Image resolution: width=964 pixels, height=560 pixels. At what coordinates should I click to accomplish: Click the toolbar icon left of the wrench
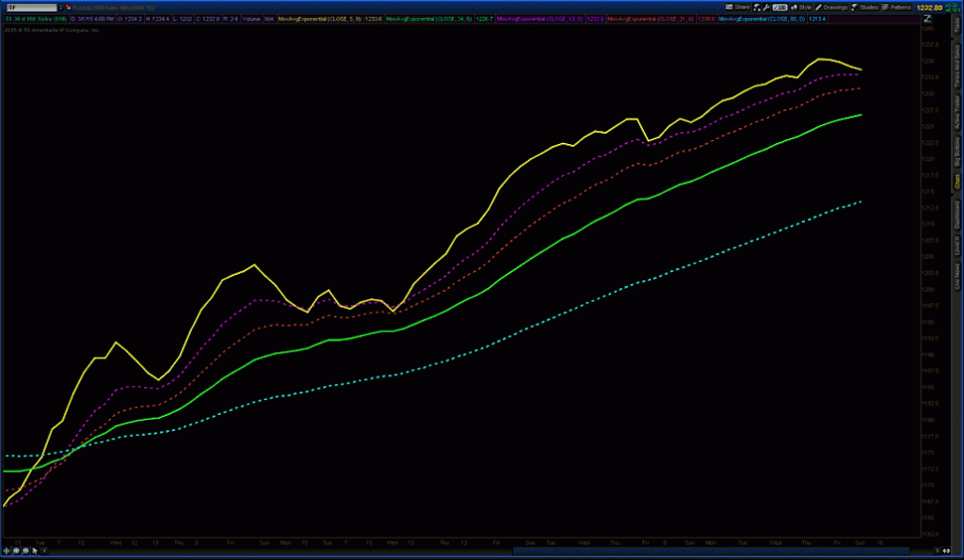coord(757,8)
